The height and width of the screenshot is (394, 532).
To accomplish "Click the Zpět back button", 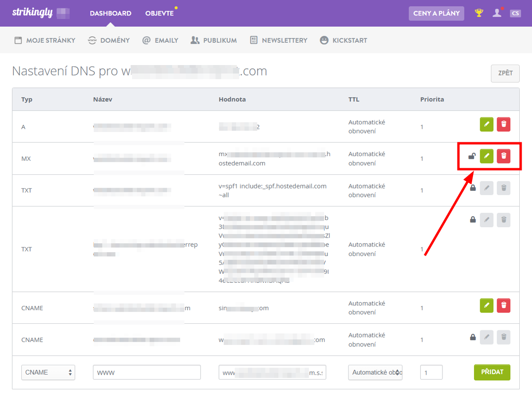I will coord(505,73).
